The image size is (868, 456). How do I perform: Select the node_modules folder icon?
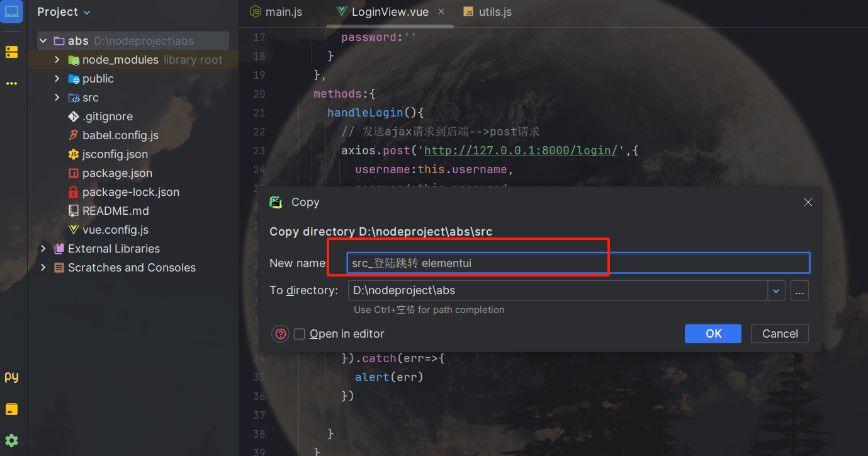(74, 60)
